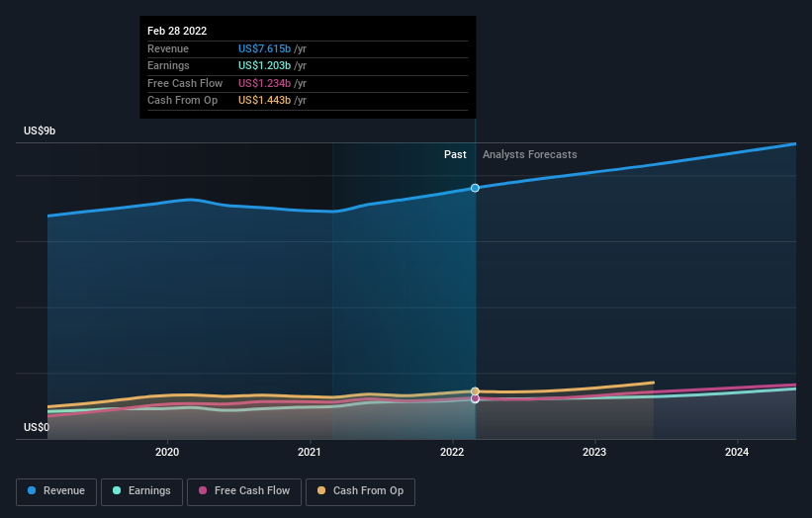
Task: Click the Analysts Forecasts label
Action: 530,154
